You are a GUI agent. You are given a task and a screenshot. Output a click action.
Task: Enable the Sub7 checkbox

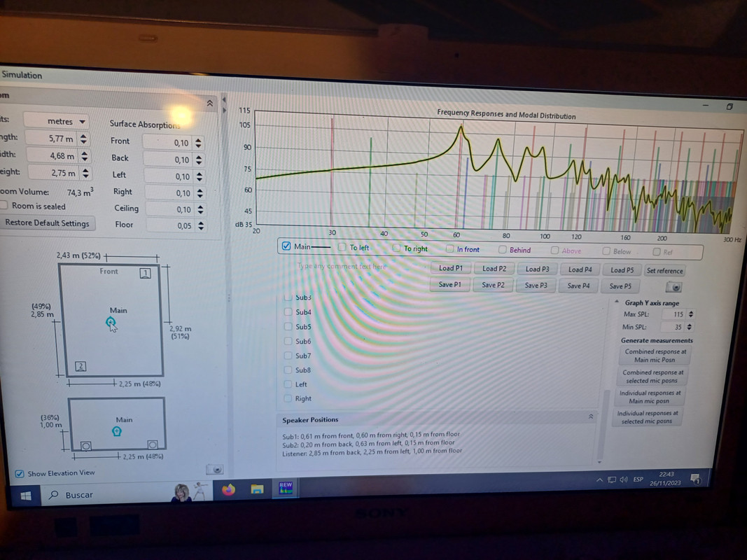288,355
